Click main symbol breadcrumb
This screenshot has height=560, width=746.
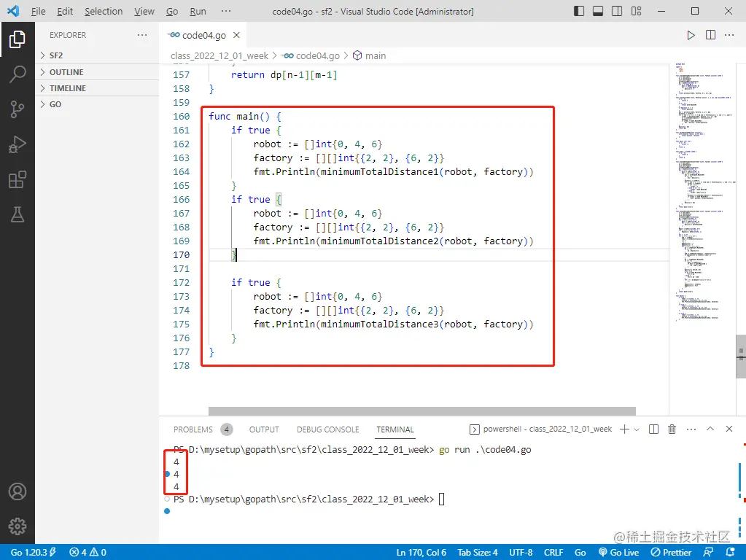point(369,55)
